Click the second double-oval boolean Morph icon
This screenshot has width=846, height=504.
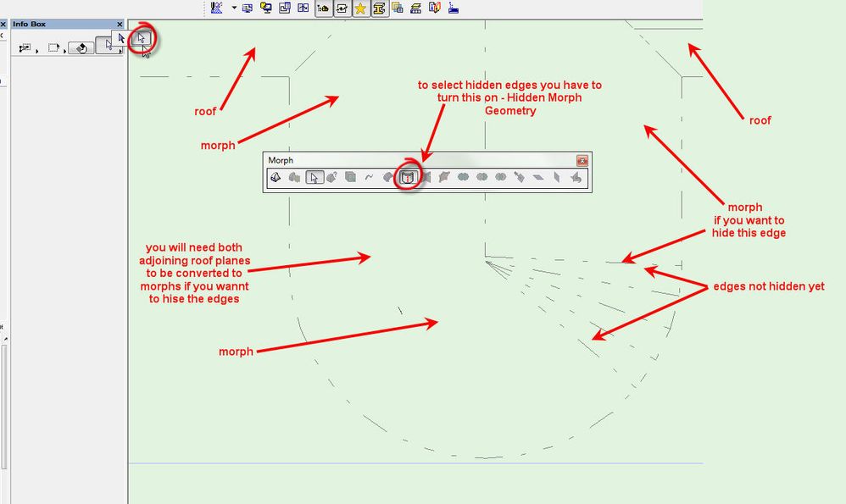point(481,177)
